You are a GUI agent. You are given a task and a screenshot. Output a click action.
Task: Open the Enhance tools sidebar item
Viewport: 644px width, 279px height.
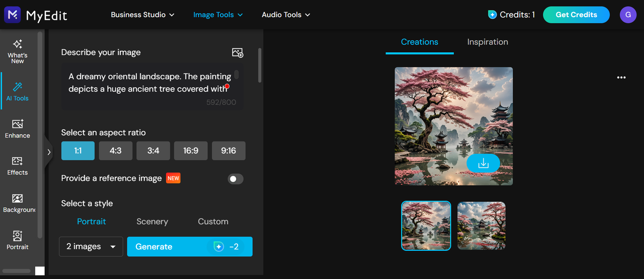click(x=18, y=129)
